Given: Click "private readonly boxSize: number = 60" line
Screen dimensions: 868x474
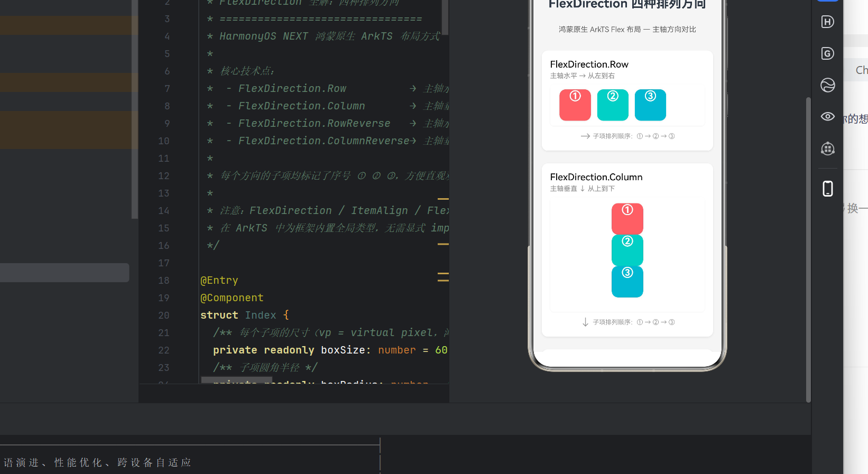Looking at the screenshot, I should 330,350.
